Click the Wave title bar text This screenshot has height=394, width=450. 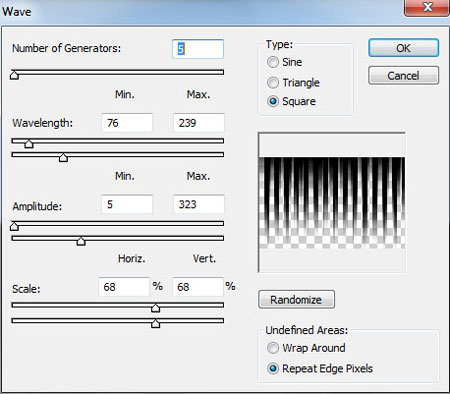(x=17, y=12)
